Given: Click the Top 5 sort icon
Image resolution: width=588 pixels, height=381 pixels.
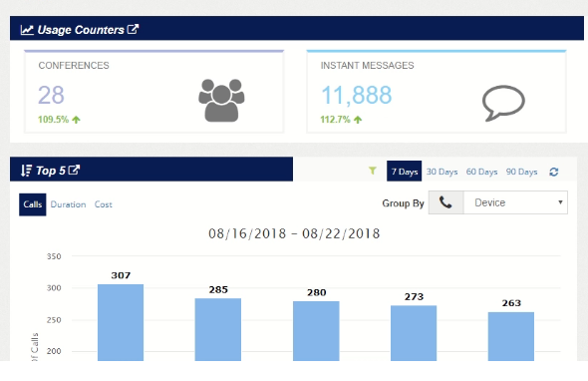Looking at the screenshot, I should [26, 171].
